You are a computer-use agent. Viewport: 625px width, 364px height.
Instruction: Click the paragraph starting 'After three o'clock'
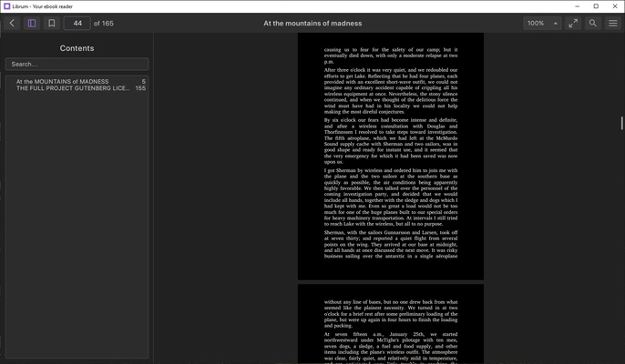coord(391,91)
